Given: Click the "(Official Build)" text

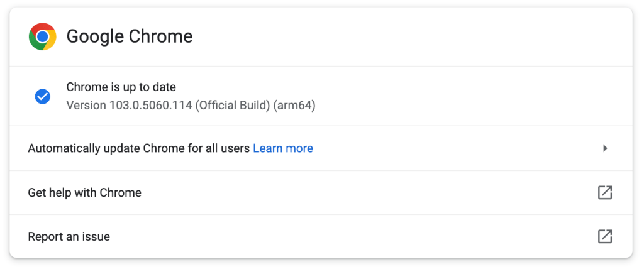Looking at the screenshot, I should click(232, 105).
